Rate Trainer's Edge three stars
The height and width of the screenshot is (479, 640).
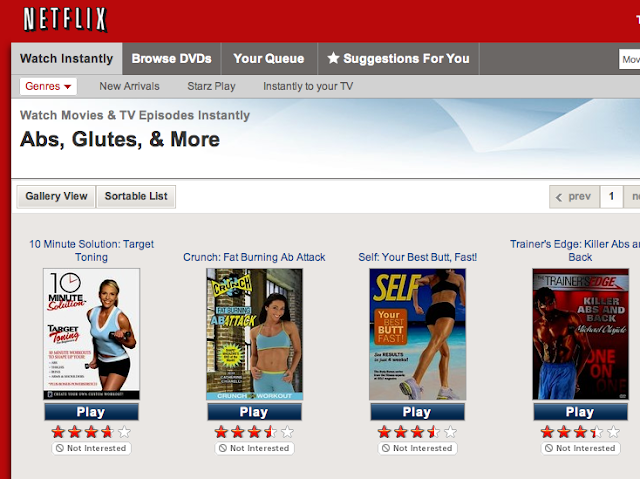[x=580, y=432]
